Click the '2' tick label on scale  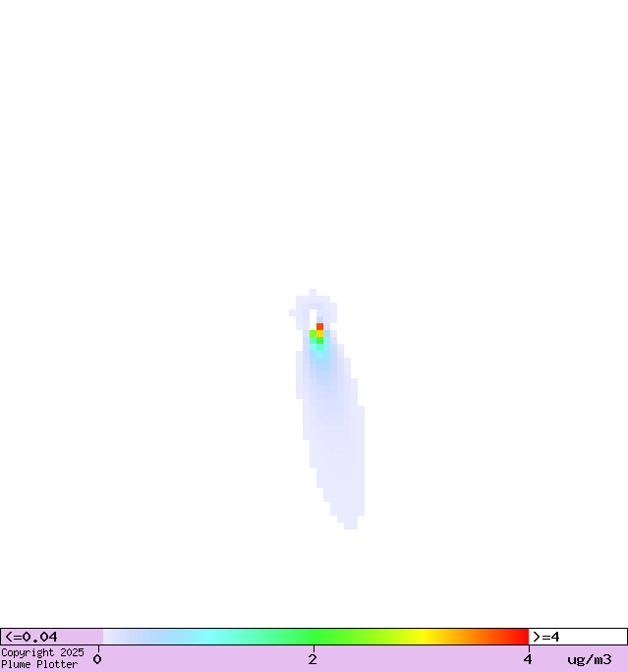click(x=313, y=659)
